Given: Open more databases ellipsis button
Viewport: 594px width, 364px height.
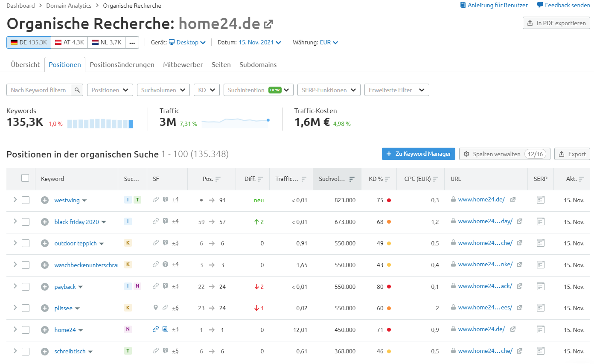Looking at the screenshot, I should [x=132, y=43].
